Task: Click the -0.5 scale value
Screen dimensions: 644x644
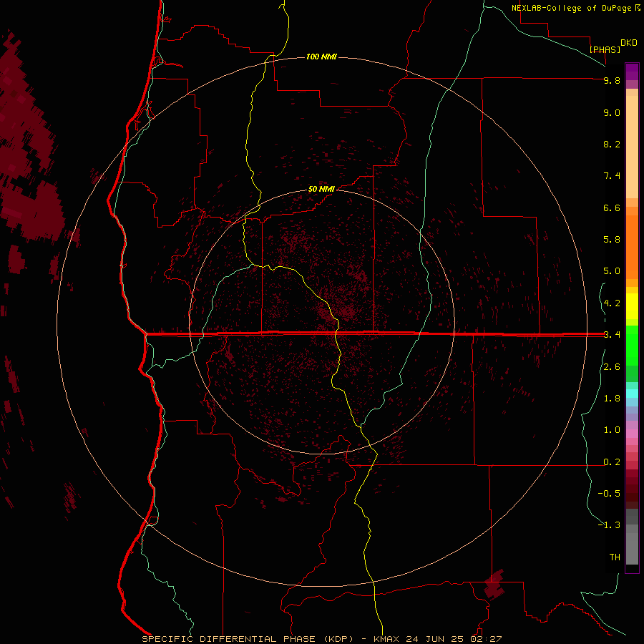Action: click(609, 494)
